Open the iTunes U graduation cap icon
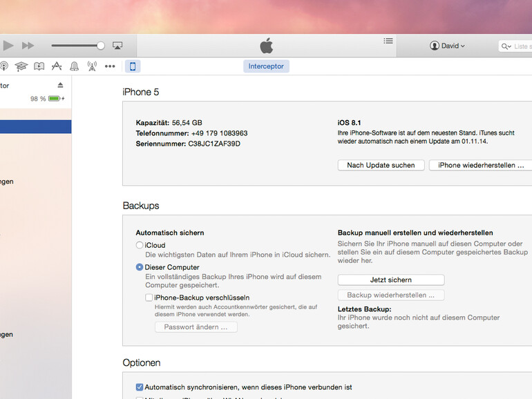Screen dimensions: 532x399 [21, 66]
